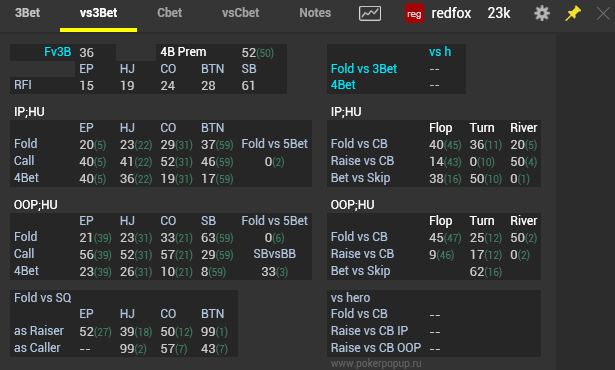Click the cyan Fold vs 3Bet label

tap(364, 69)
